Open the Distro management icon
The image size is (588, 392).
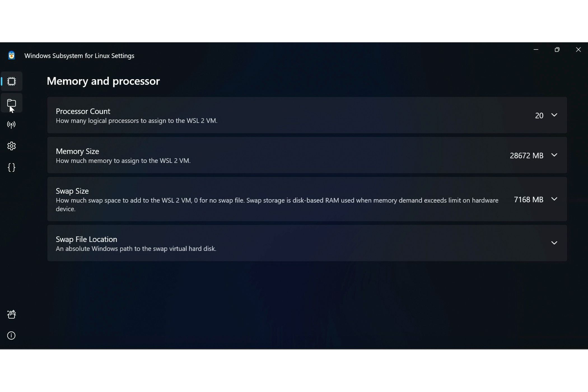pyautogui.click(x=11, y=103)
